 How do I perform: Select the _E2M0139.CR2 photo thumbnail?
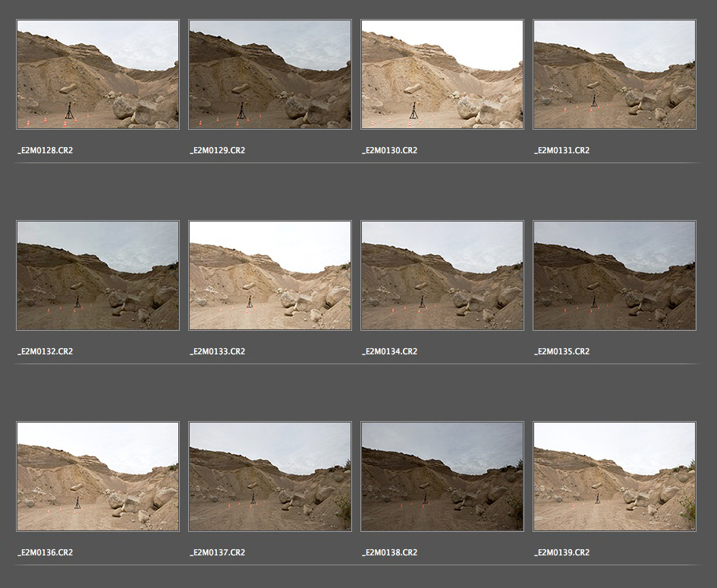(x=615, y=476)
